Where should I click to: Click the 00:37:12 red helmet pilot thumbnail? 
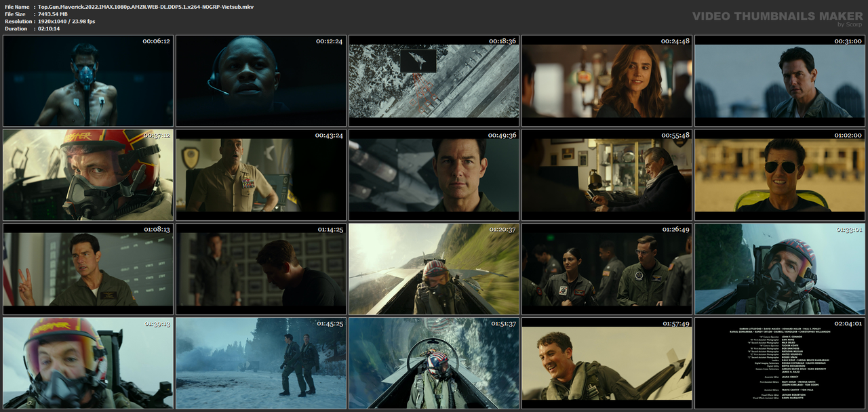88,176
